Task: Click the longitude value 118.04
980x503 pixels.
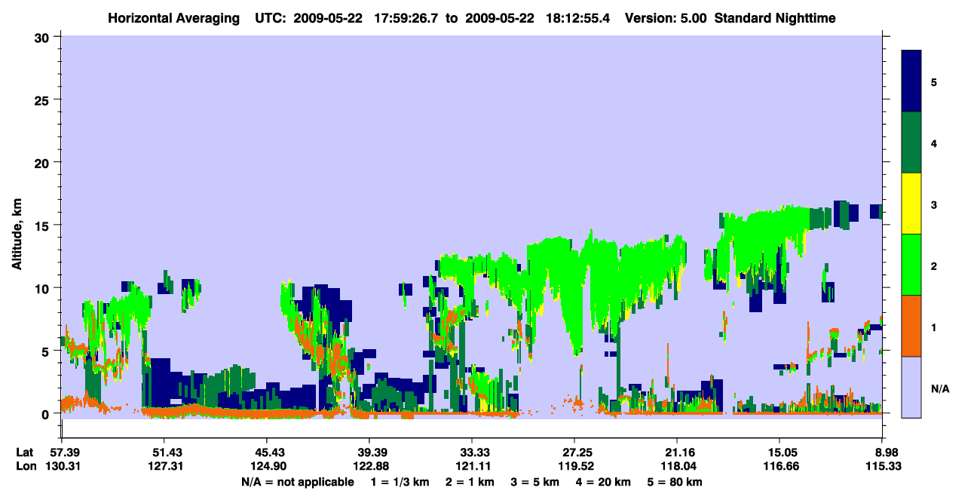Action: tap(678, 466)
